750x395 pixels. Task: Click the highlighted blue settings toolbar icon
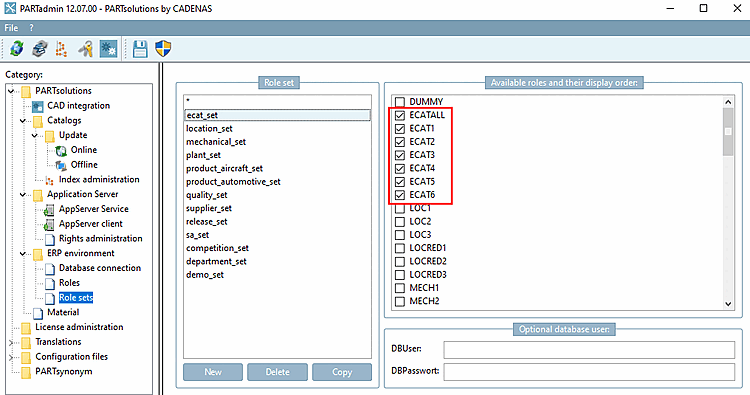tap(109, 48)
